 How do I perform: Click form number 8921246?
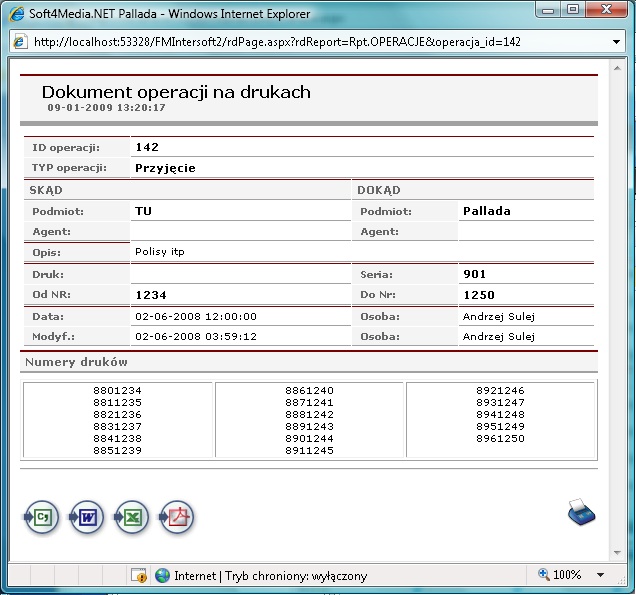tap(501, 391)
